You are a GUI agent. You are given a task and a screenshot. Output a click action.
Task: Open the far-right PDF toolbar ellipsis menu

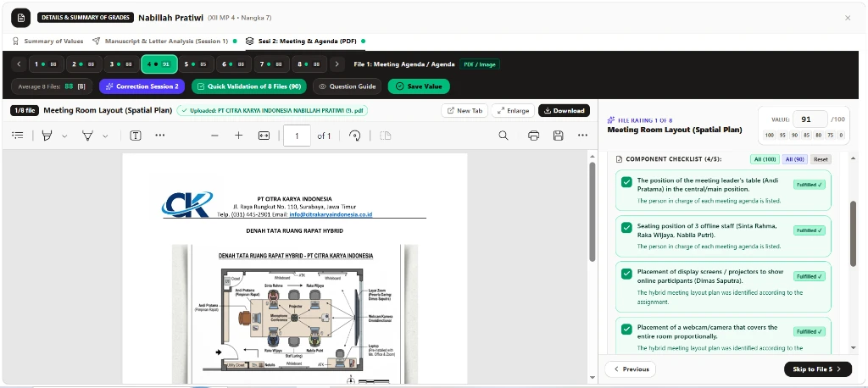coord(582,136)
